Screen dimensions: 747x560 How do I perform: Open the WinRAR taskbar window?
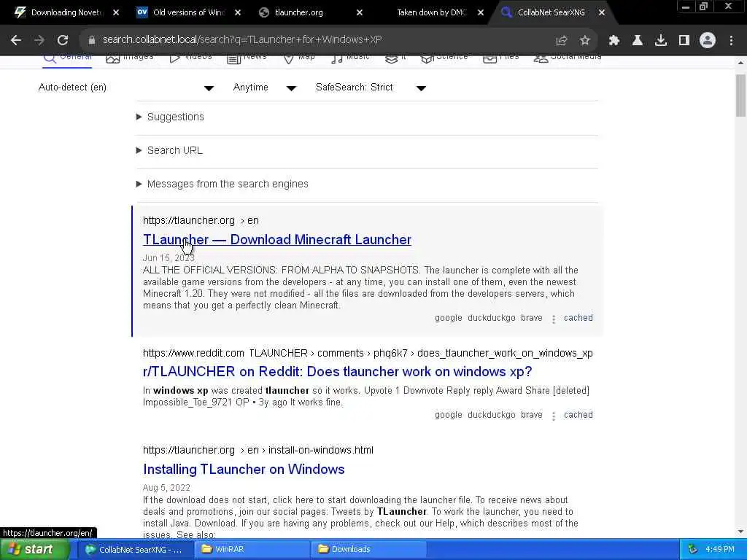[x=252, y=550]
